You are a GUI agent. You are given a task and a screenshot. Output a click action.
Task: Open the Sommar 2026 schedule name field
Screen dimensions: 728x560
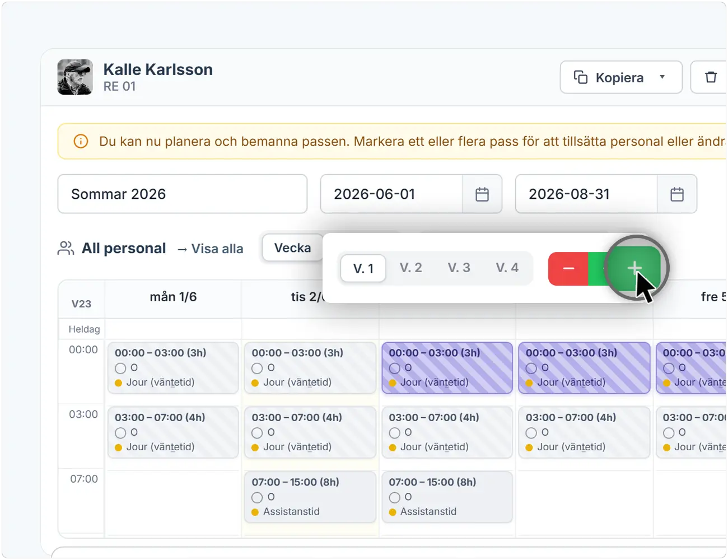click(183, 194)
